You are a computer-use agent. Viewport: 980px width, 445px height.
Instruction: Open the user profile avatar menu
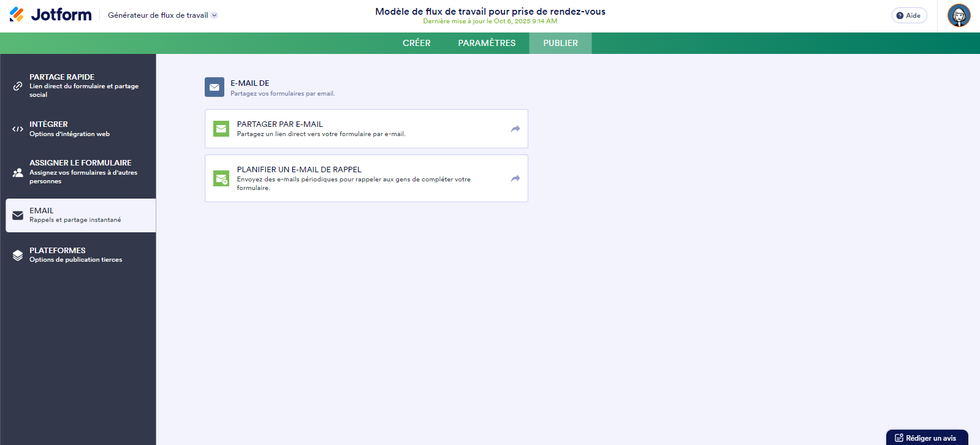pos(959,15)
